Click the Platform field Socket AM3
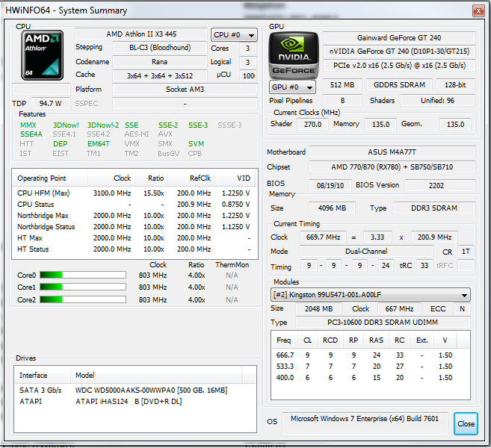The height and width of the screenshot is (448, 491). tap(185, 90)
